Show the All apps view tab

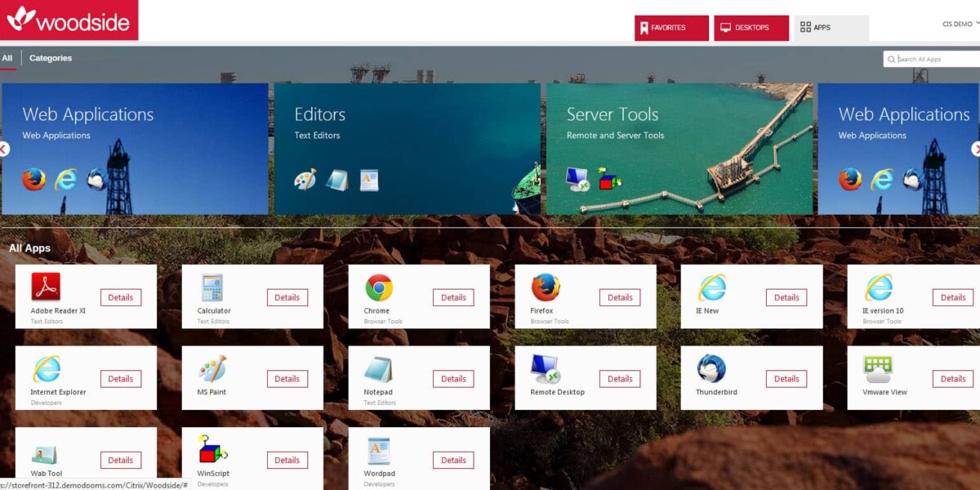[x=7, y=58]
